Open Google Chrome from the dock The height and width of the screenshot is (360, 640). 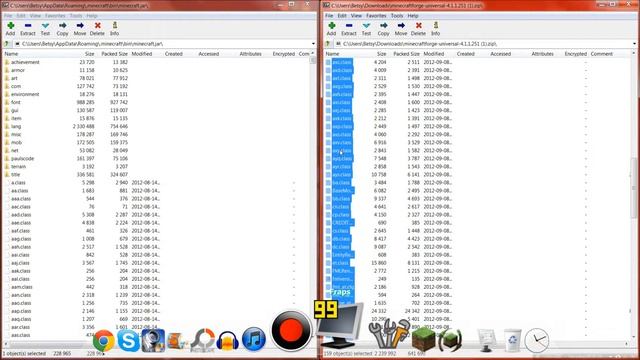103,340
